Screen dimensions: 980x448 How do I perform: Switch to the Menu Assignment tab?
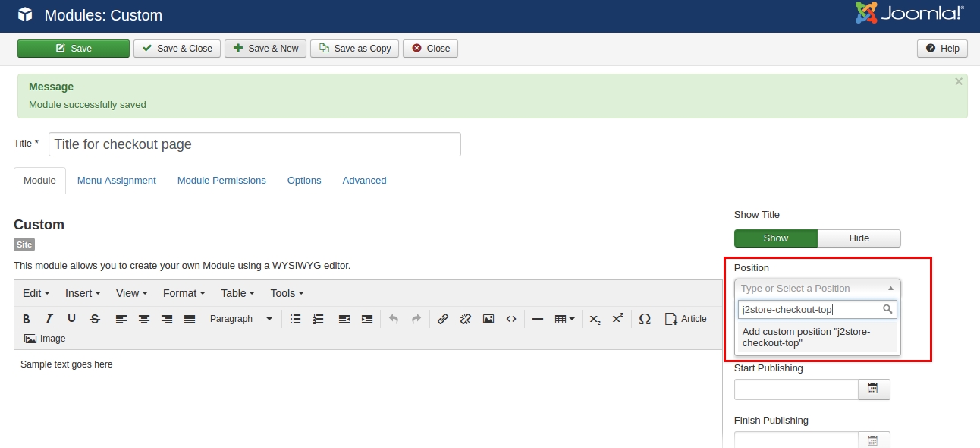pos(117,181)
